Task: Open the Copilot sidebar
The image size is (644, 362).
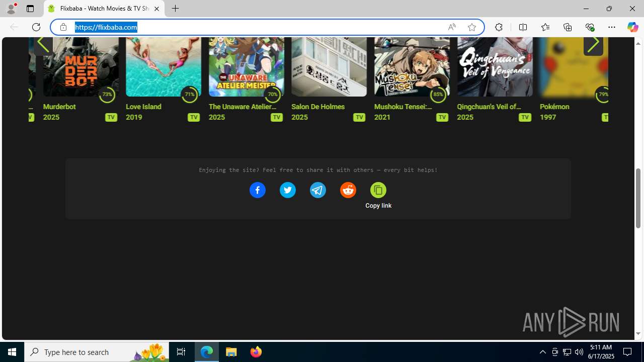Action: coord(632,27)
